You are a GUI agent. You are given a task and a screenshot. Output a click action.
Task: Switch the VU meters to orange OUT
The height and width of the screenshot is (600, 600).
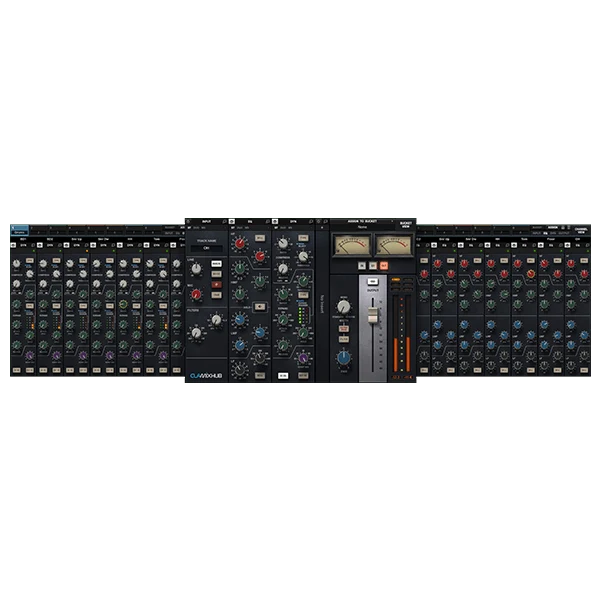point(384,266)
